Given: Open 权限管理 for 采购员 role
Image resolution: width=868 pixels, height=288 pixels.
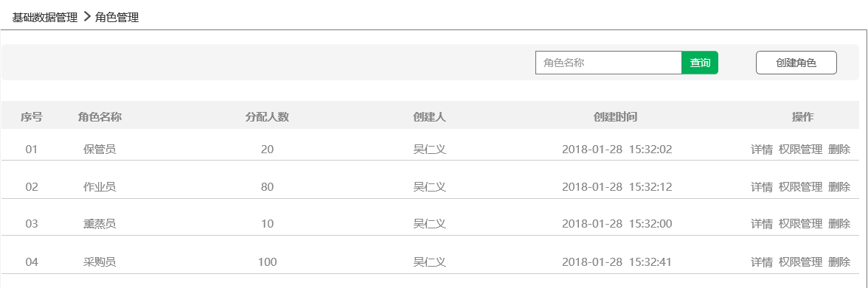Looking at the screenshot, I should [800, 262].
